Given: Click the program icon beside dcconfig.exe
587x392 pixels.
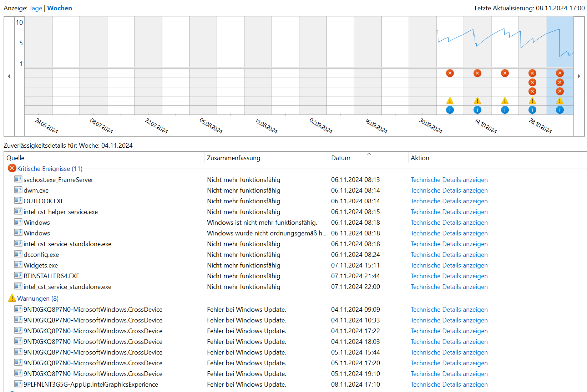Looking at the screenshot, I should [18, 254].
